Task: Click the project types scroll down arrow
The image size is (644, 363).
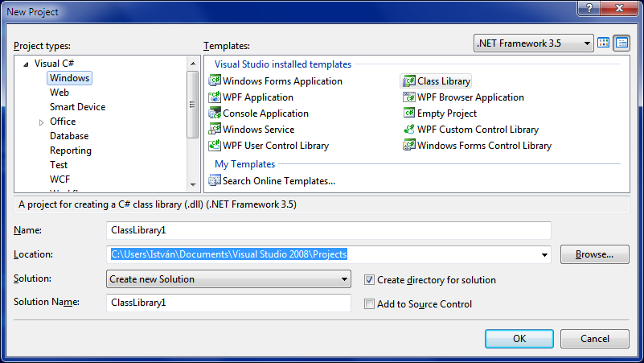Action: tap(193, 185)
